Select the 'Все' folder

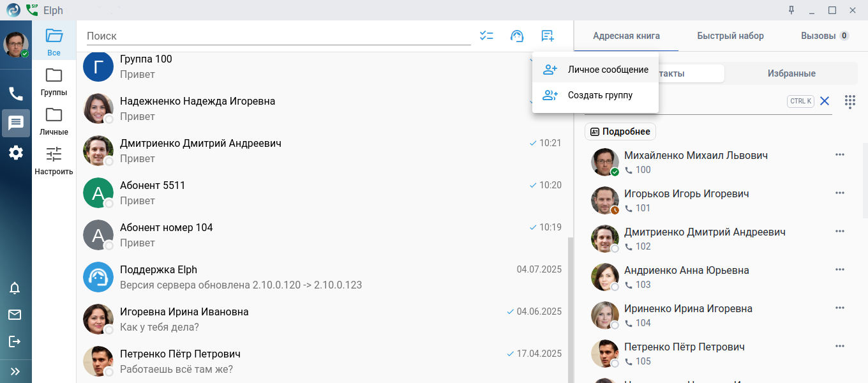54,41
